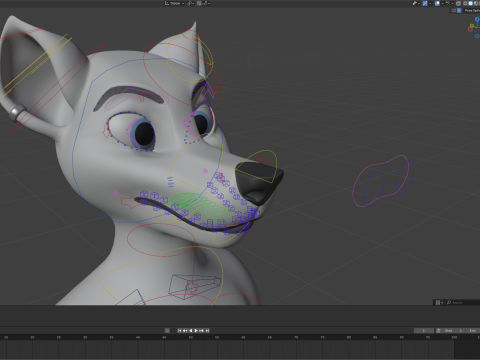
Task: Open the gizmo options dropdown arrow
Action: click(430, 3)
